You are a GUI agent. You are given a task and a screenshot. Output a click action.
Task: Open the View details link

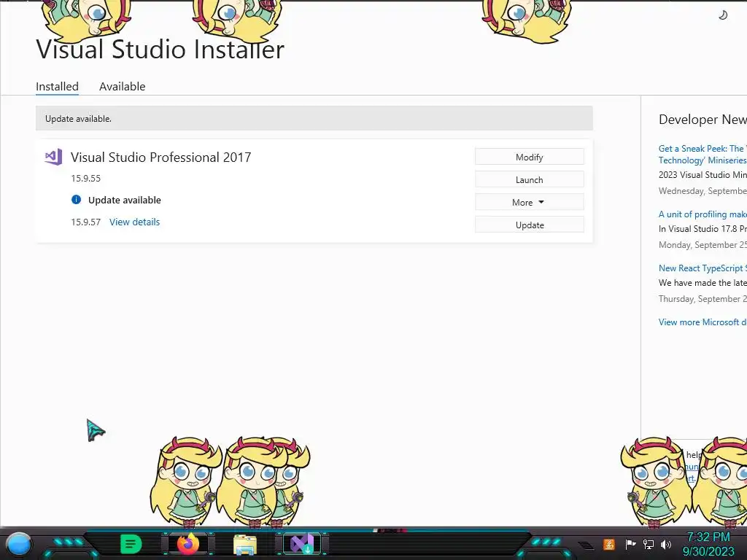(x=135, y=222)
